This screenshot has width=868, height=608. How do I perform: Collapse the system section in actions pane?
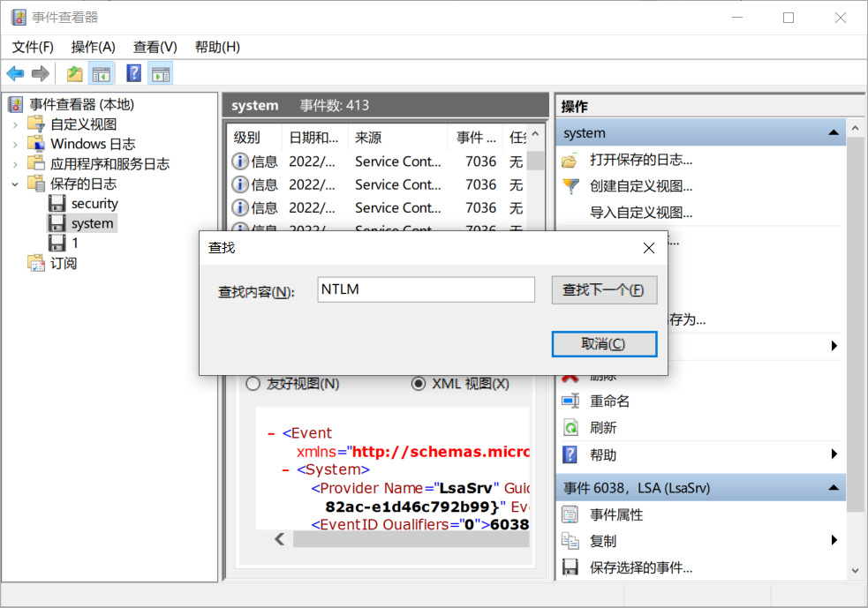point(833,132)
